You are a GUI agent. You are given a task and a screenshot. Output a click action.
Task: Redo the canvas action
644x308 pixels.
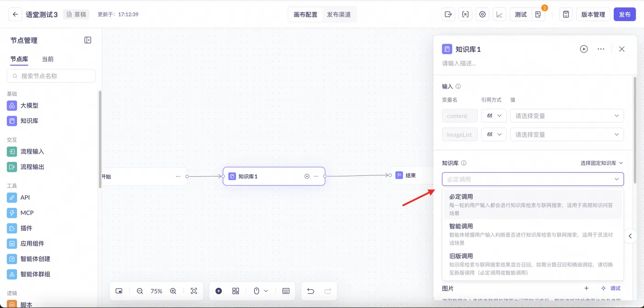(328, 291)
